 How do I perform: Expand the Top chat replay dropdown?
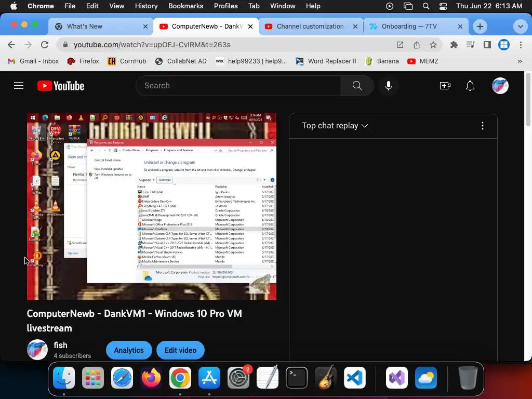pyautogui.click(x=335, y=126)
